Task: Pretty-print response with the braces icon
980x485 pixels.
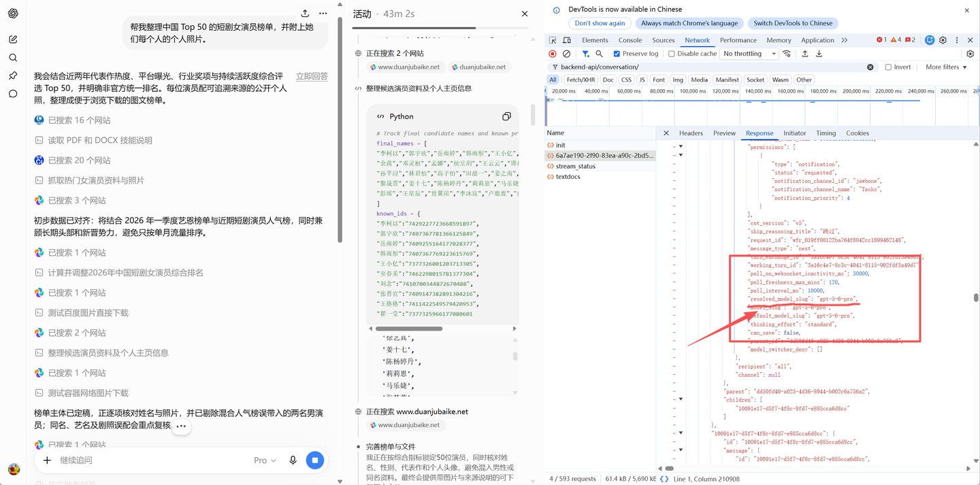Action: point(664,479)
